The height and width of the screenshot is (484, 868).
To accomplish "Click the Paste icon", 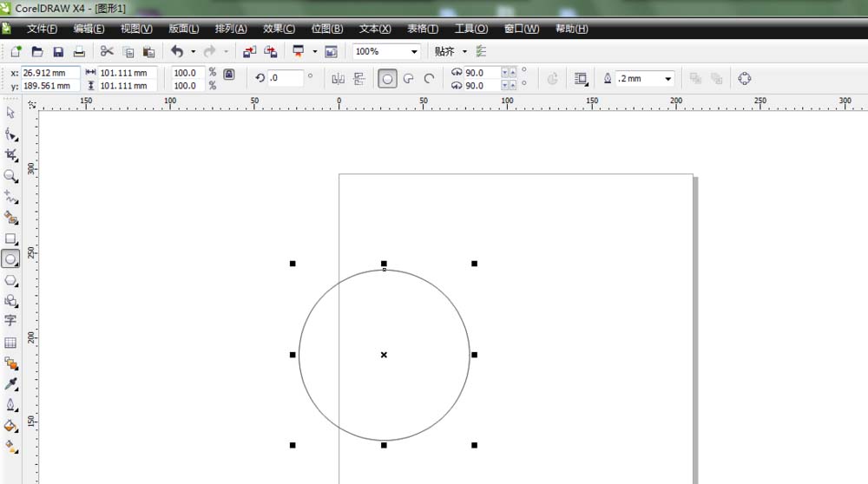I will 148,52.
